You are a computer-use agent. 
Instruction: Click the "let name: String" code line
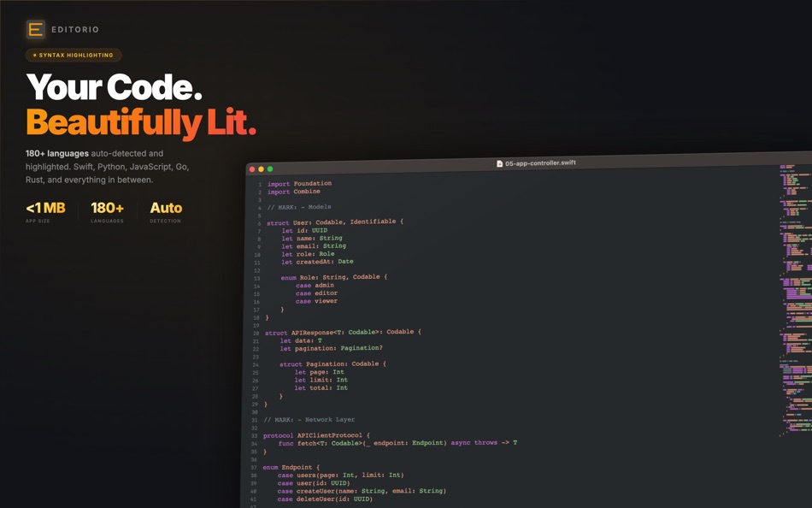click(312, 239)
